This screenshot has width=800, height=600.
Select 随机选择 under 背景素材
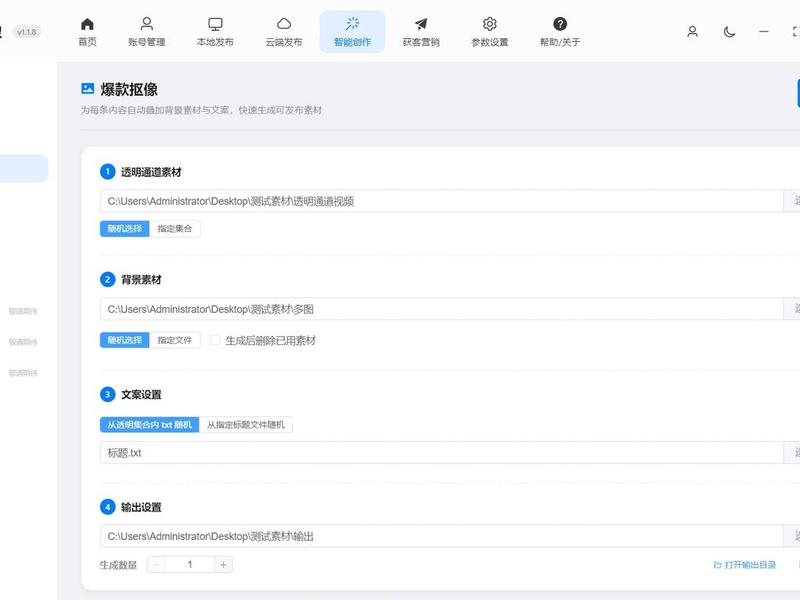124,340
